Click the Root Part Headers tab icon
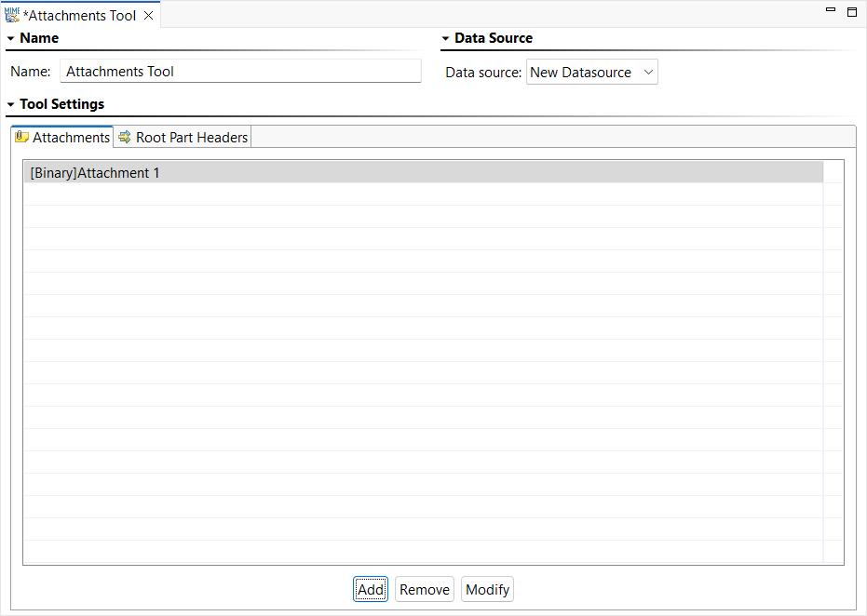Screen dimensions: 867x616 [x=125, y=137]
